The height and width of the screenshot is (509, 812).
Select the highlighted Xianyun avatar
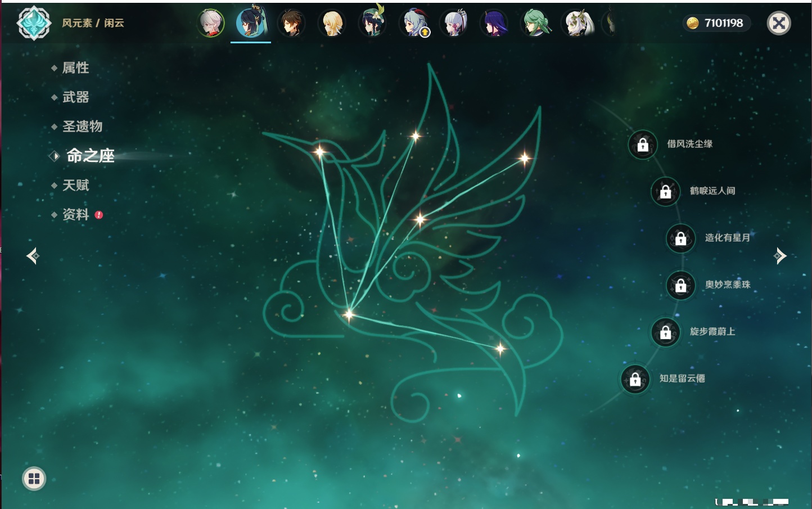point(251,22)
